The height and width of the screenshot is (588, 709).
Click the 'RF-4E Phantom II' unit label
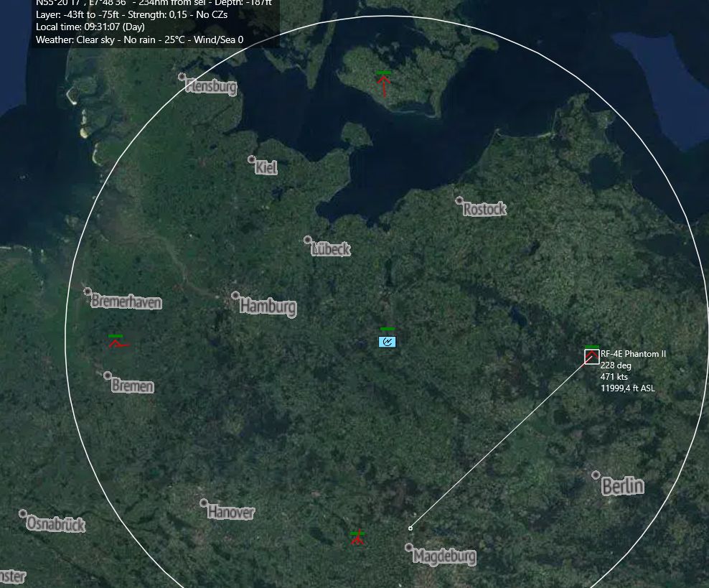coord(633,354)
